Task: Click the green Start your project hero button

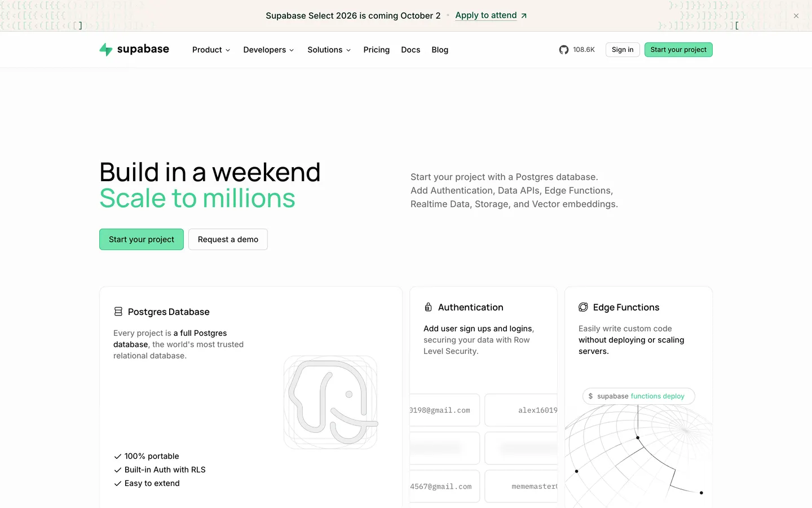Action: 142,239
